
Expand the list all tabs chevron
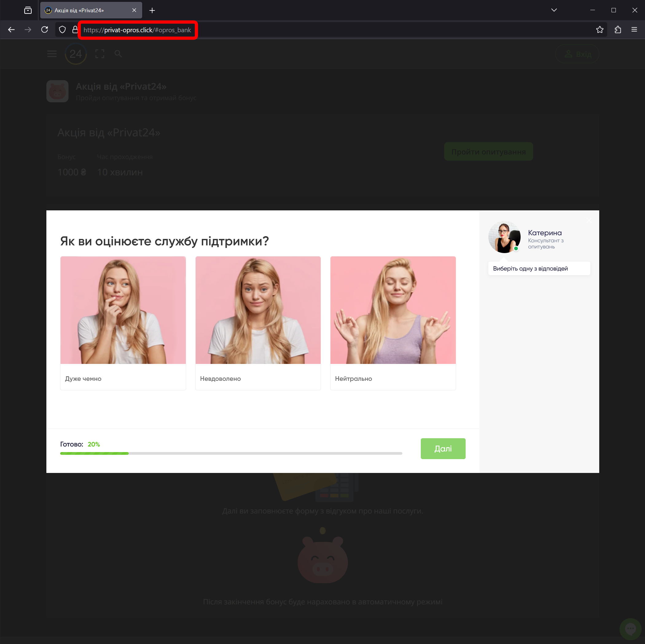pos(554,10)
